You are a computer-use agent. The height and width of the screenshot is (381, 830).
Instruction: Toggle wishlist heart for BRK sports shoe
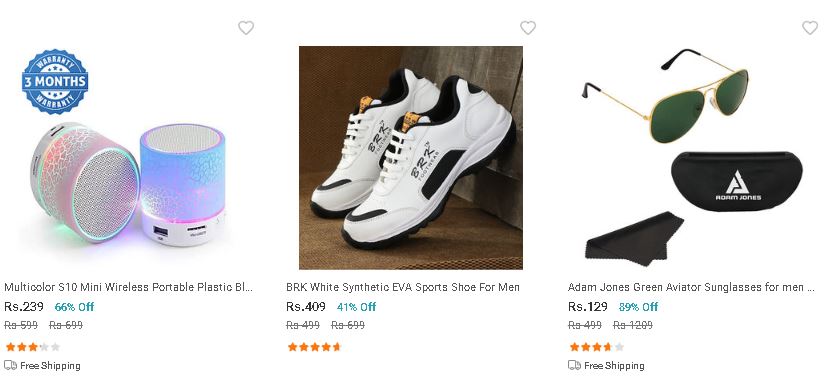pyautogui.click(x=528, y=28)
